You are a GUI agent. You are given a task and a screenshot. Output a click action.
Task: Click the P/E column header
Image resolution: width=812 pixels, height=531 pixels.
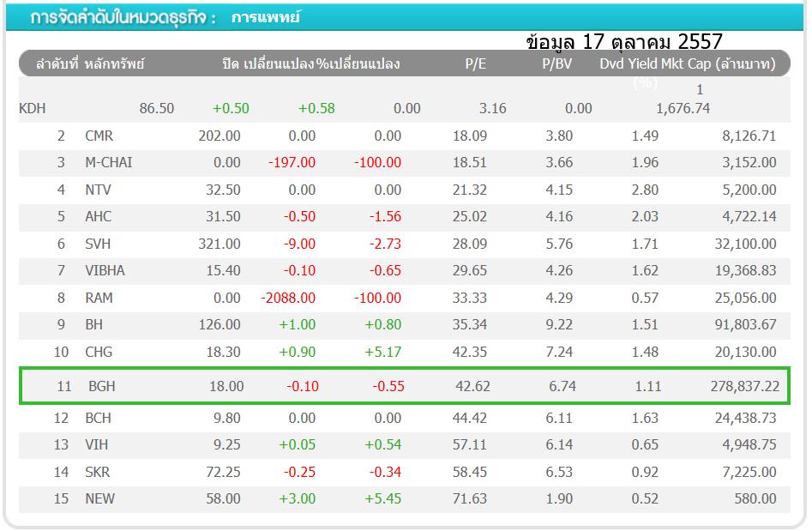475,63
